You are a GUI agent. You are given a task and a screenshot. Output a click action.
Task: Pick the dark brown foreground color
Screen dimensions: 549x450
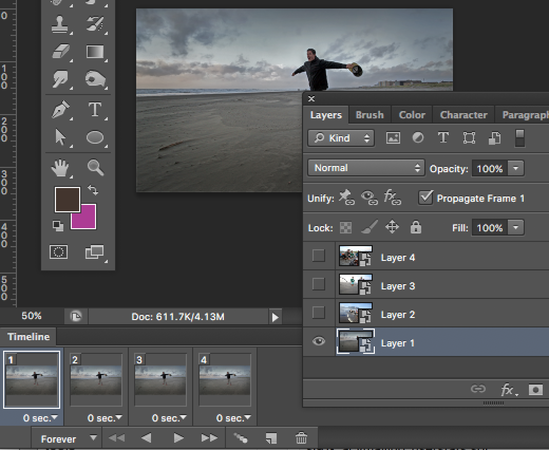coord(67,199)
